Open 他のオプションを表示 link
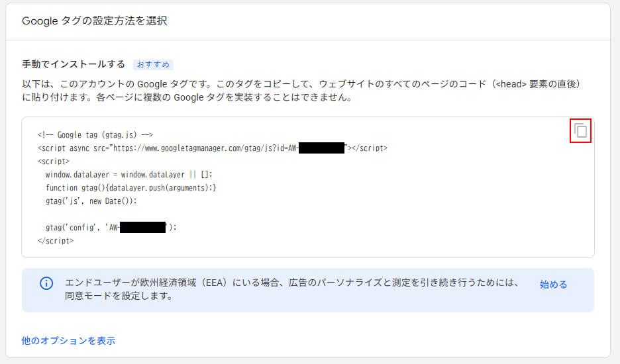The width and height of the screenshot is (620, 364). coord(68,341)
